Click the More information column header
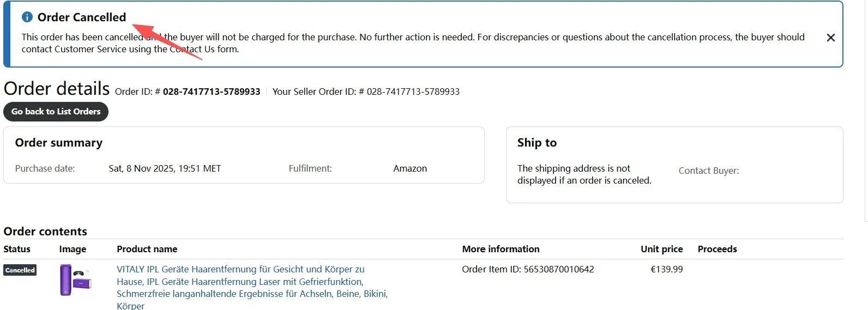 click(x=501, y=249)
